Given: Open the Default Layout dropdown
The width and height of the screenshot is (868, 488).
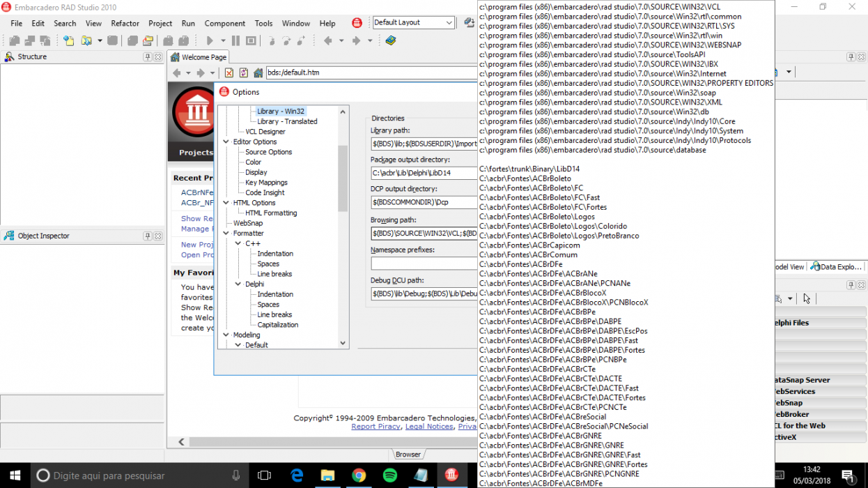Looking at the screenshot, I should [449, 22].
